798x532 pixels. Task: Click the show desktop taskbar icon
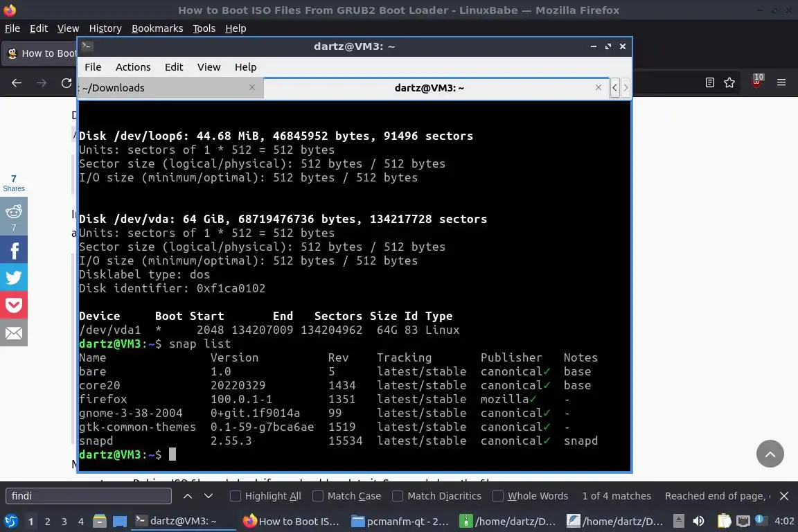(120, 522)
